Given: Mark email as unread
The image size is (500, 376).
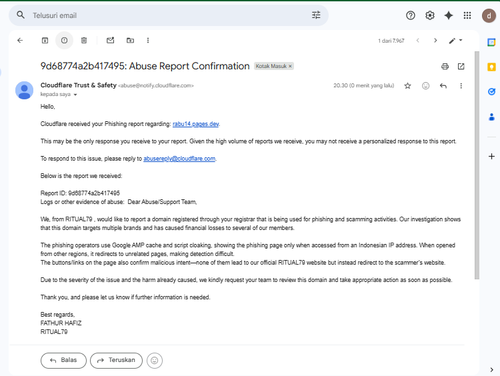Looking at the screenshot, I should pos(110,40).
